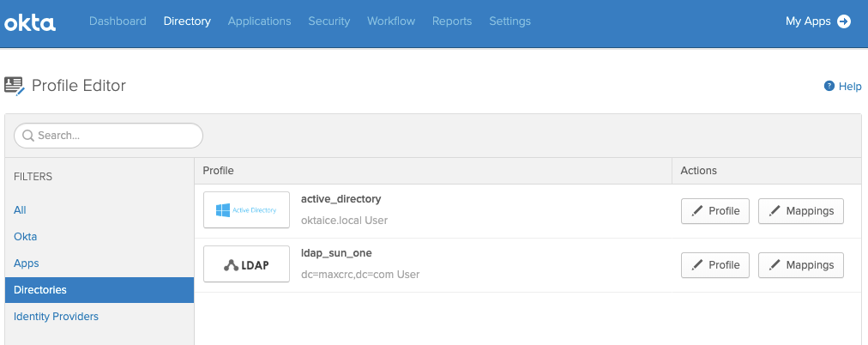This screenshot has width=868, height=345.
Task: Select the Identity Providers filter
Action: [56, 317]
